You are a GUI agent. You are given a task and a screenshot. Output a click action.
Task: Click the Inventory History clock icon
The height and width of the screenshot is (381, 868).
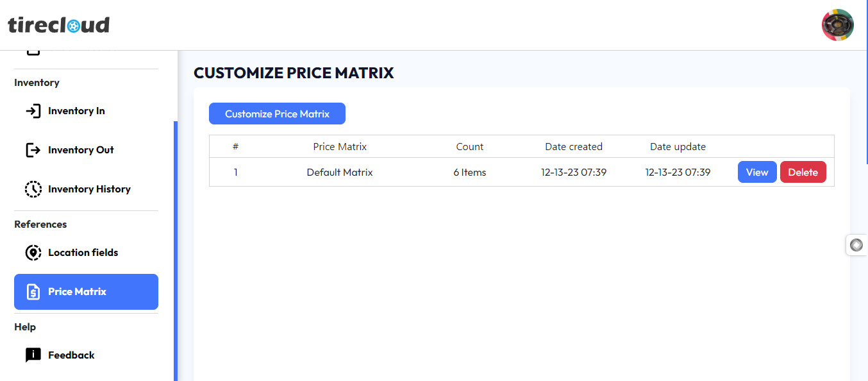pos(33,189)
